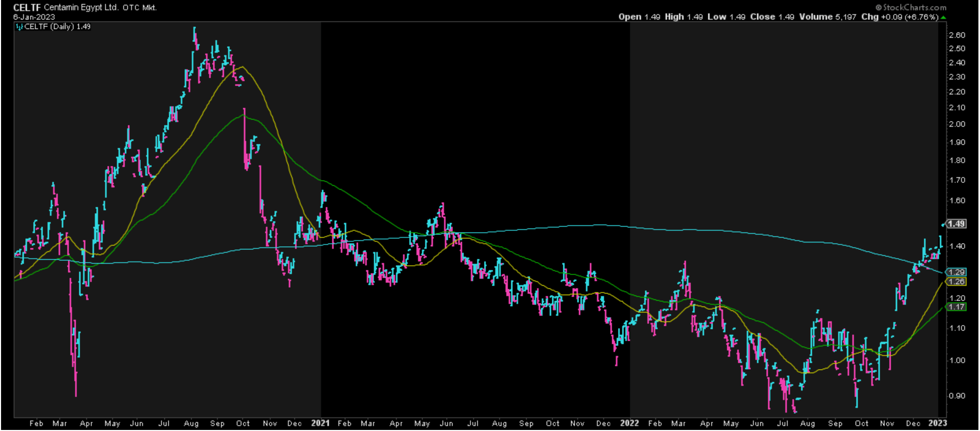Click the Feb label right after 2022
980x431 pixels.
coord(655,423)
